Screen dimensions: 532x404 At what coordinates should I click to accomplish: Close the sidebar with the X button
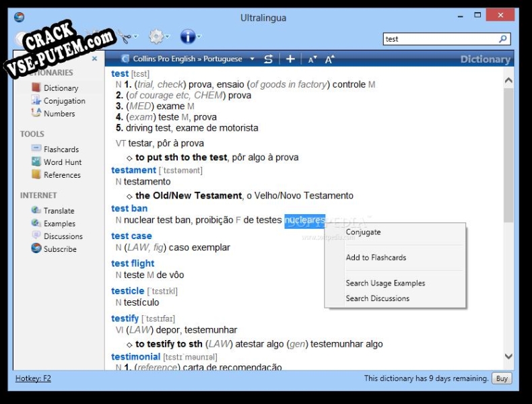(95, 59)
